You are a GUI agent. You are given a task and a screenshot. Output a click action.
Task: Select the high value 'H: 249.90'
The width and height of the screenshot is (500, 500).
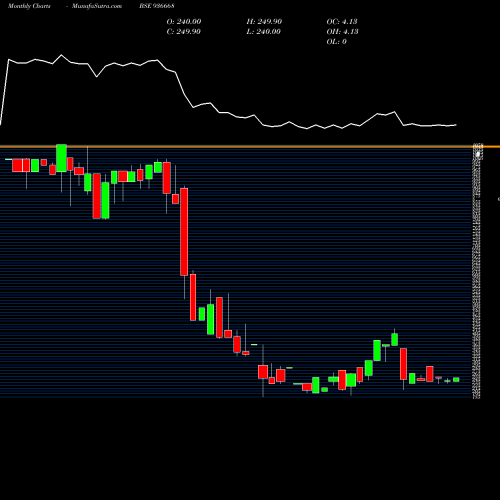click(264, 22)
